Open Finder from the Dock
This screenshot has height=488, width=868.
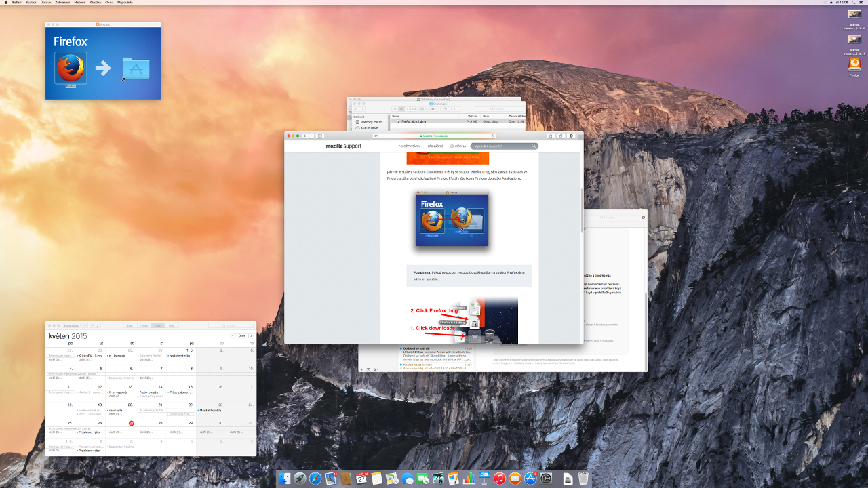click(285, 478)
